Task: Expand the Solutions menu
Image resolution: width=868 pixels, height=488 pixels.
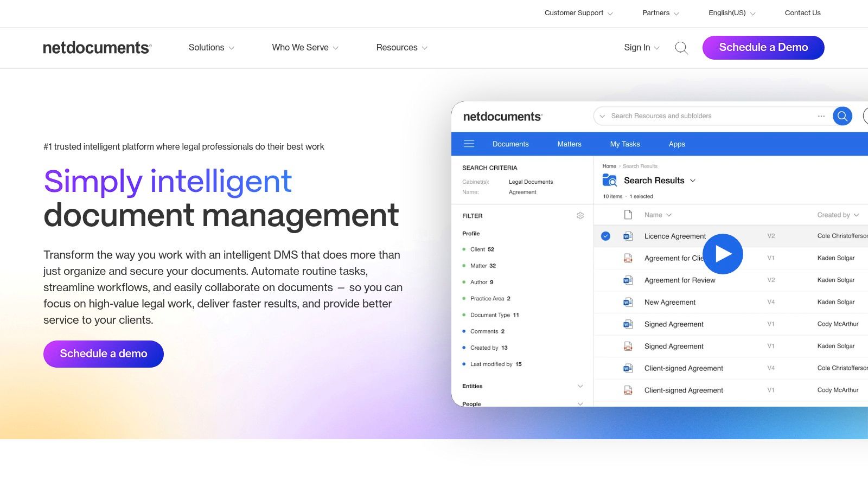Action: click(212, 48)
